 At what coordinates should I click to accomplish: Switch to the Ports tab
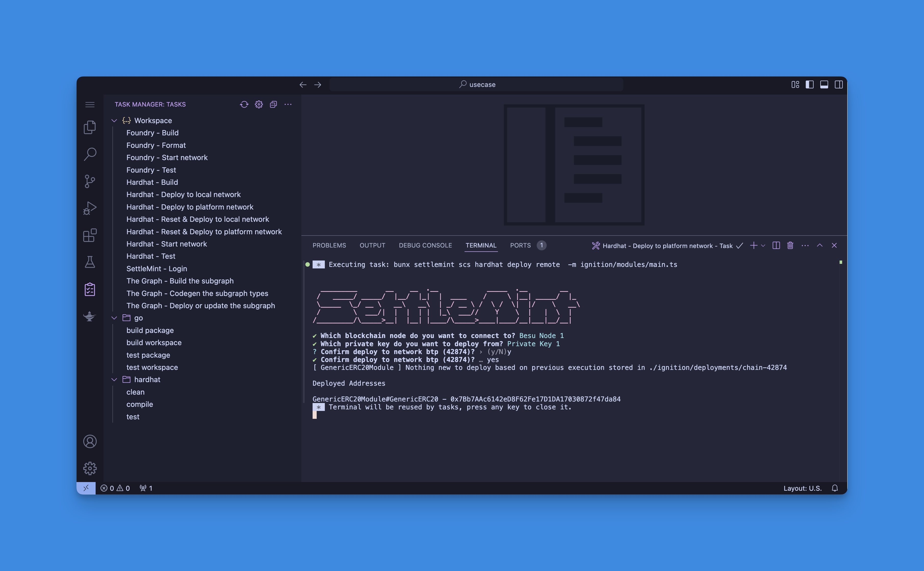528,245
